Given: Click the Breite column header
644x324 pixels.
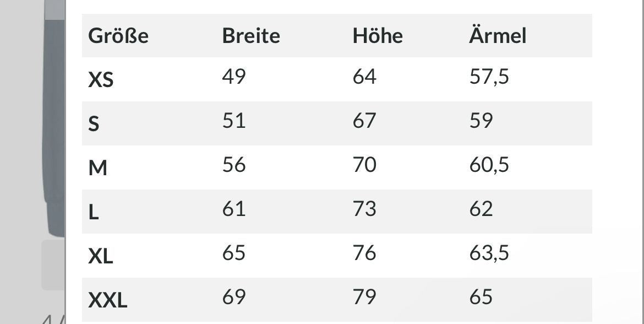Looking at the screenshot, I should pos(251,36).
